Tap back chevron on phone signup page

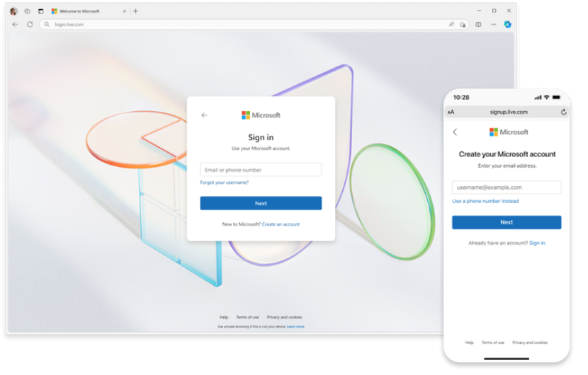pos(455,132)
